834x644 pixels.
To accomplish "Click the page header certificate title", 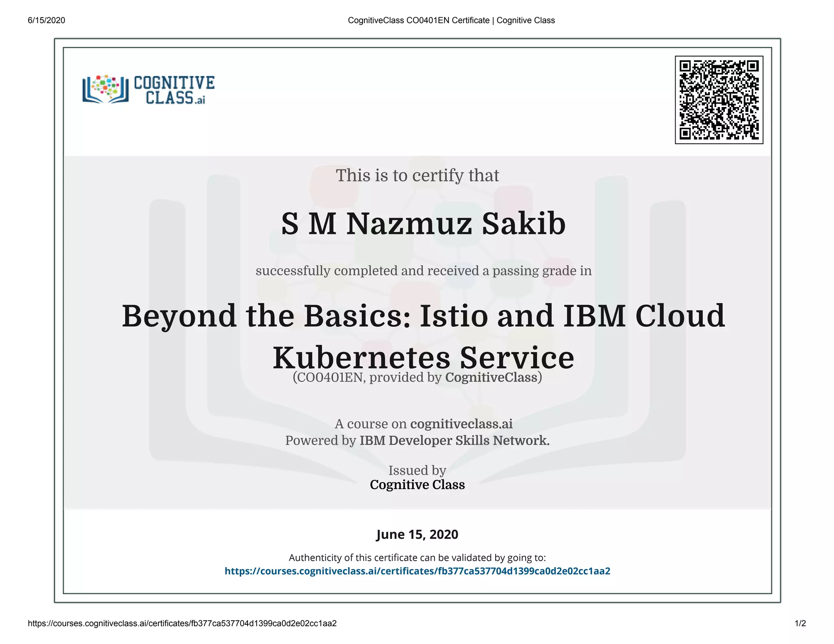I will pyautogui.click(x=451, y=20).
